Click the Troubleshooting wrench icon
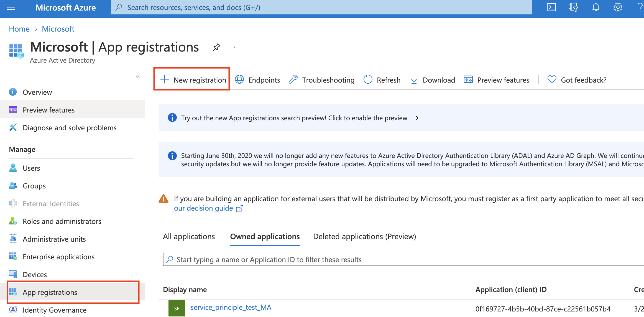Image resolution: width=644 pixels, height=317 pixels. pyautogui.click(x=293, y=80)
